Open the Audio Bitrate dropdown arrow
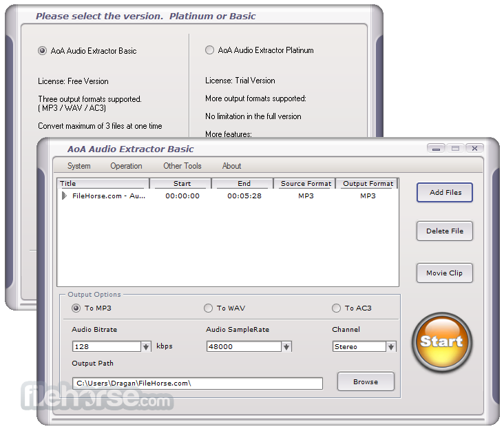This screenshot has width=504, height=431. (146, 347)
